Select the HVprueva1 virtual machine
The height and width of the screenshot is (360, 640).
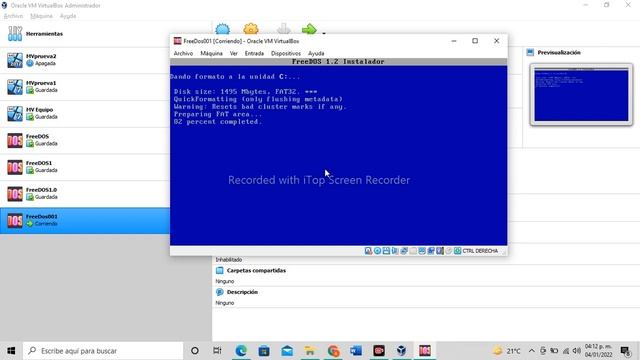point(85,87)
